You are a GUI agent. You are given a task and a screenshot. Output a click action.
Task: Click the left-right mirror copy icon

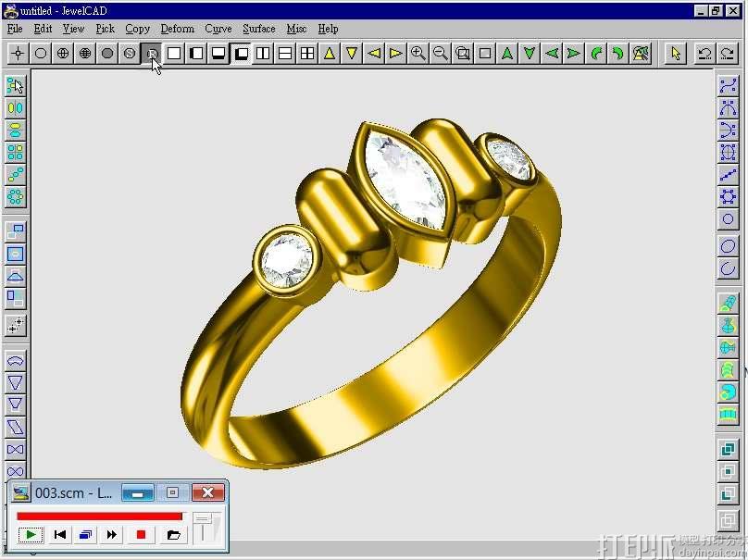coord(15,107)
